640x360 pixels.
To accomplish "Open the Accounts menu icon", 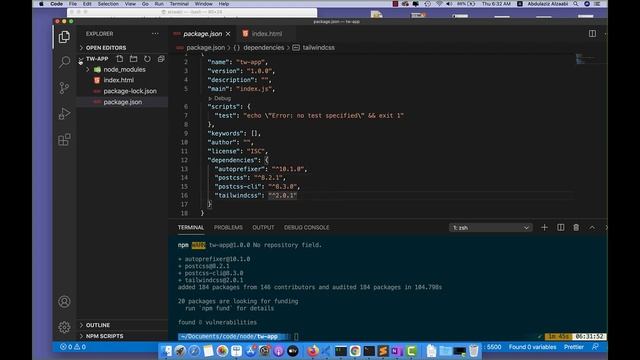I will (64, 302).
